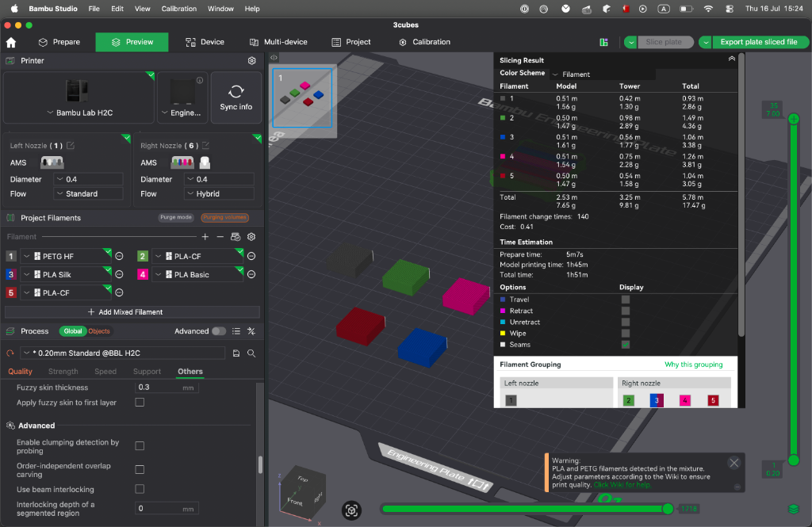Viewport: 812px width, 527px height.
Task: Remove a filament with minus icon
Action: 220,237
